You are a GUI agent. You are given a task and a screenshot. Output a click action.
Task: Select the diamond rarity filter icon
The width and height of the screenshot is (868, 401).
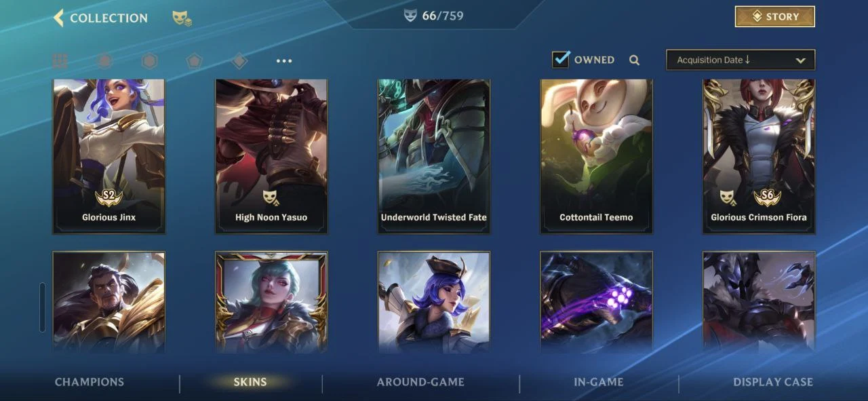tap(239, 61)
